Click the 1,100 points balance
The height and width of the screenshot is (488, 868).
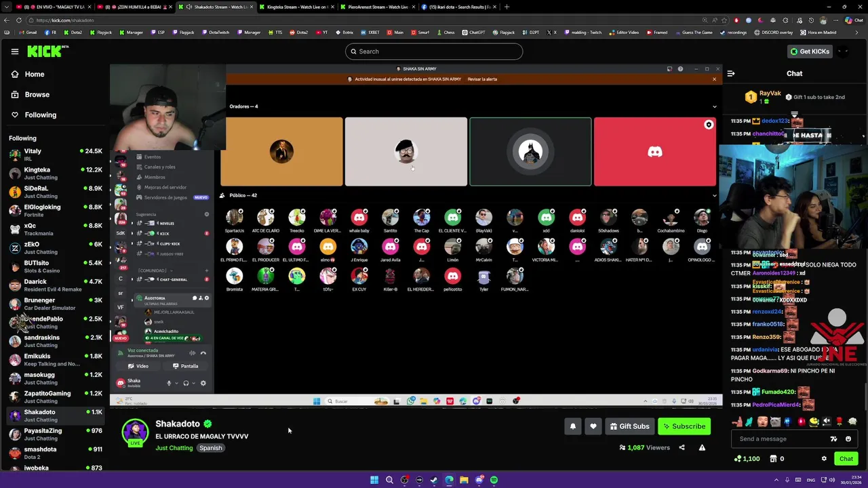tap(747, 459)
